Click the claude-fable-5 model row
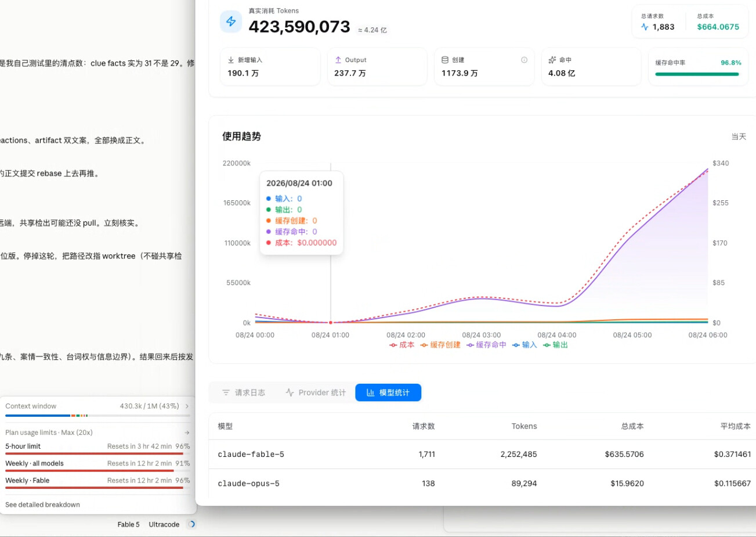 coord(482,455)
